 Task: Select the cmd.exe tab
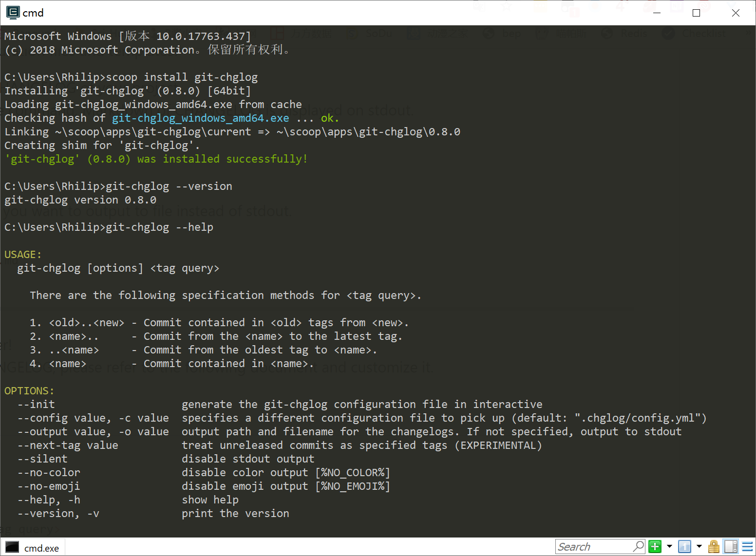[33, 548]
